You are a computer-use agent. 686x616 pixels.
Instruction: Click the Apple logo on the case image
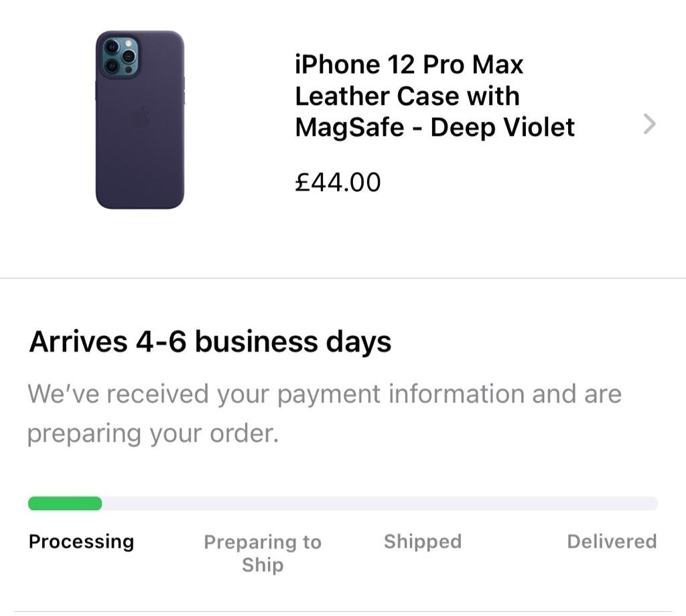(139, 118)
